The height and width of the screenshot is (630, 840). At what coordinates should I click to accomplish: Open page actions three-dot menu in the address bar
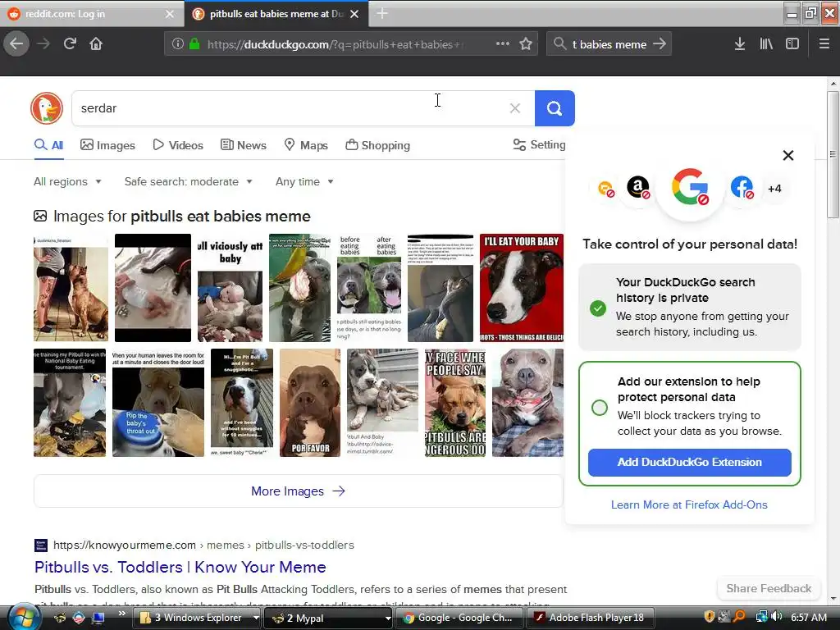(x=503, y=44)
